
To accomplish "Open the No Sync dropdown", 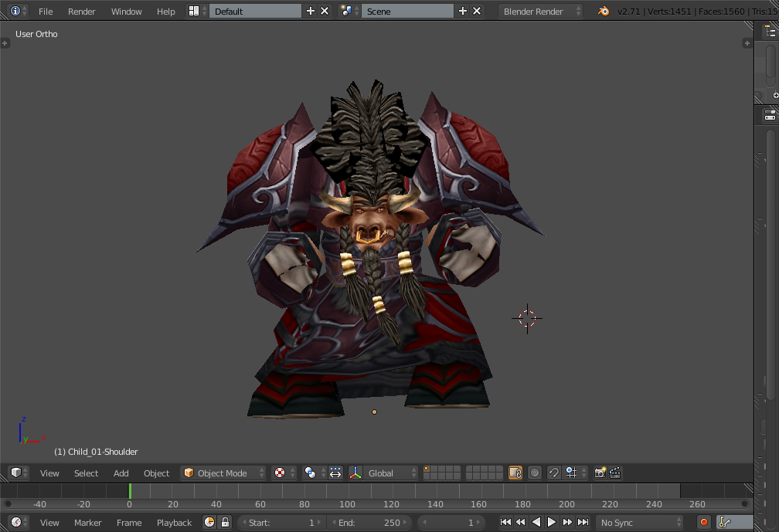I will point(640,522).
